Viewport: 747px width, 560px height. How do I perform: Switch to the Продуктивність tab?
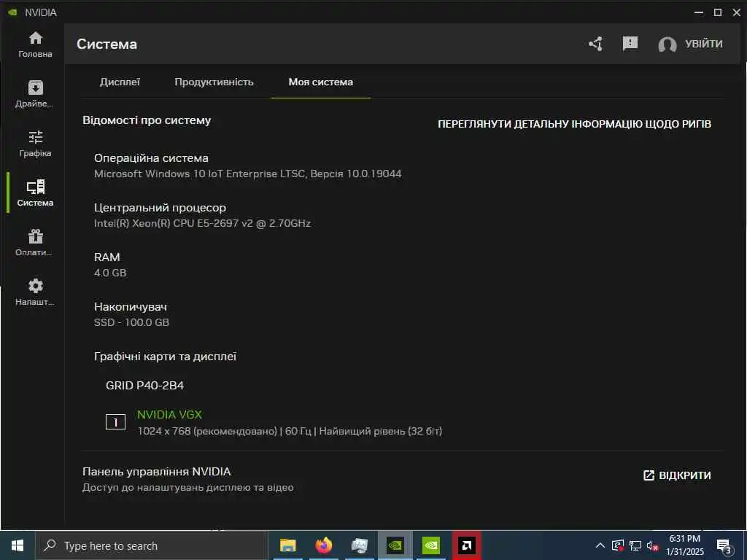(x=214, y=82)
